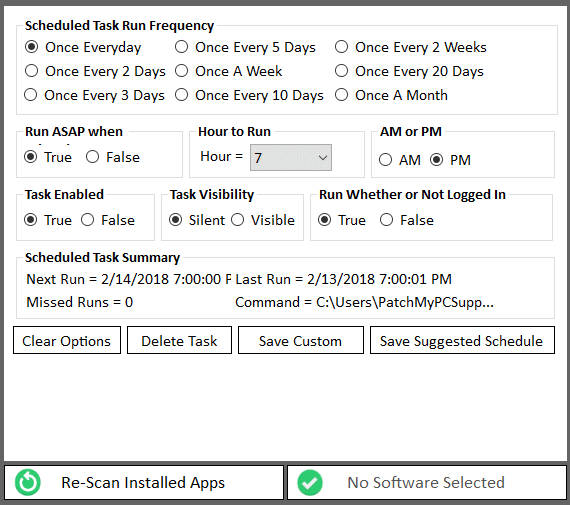
Task: Click the Next Run date text
Action: [x=129, y=279]
